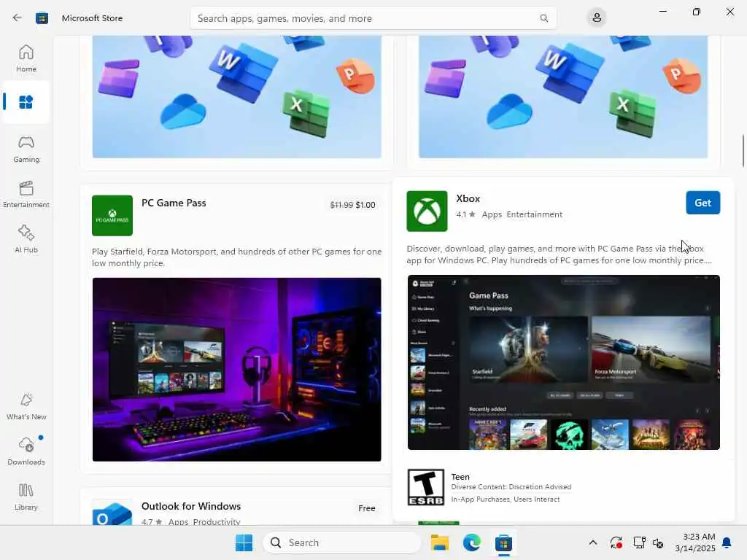Click the Xbox 4.1 star rating
747x560 pixels.
[x=465, y=214]
